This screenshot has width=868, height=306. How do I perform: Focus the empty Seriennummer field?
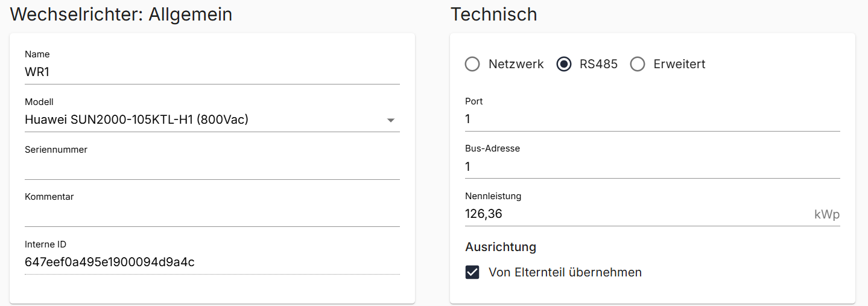pyautogui.click(x=211, y=167)
